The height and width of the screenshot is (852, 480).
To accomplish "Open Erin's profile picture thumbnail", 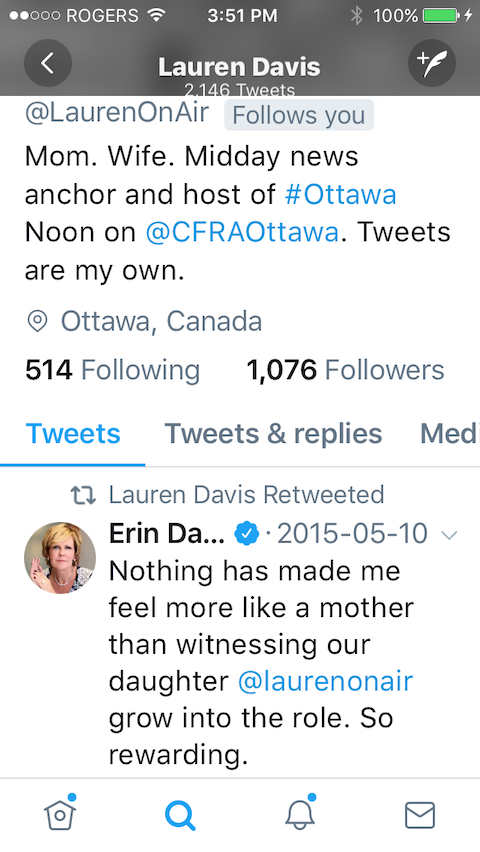I will [x=60, y=557].
